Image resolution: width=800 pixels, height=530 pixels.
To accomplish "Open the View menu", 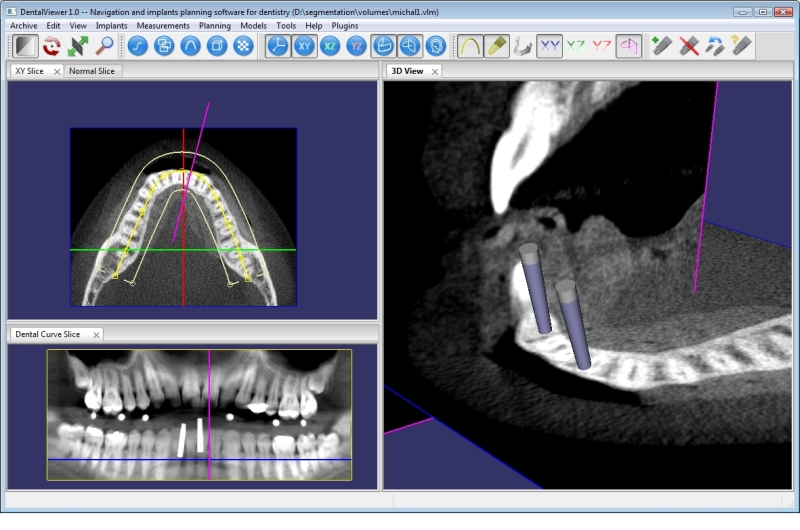I will (x=78, y=26).
